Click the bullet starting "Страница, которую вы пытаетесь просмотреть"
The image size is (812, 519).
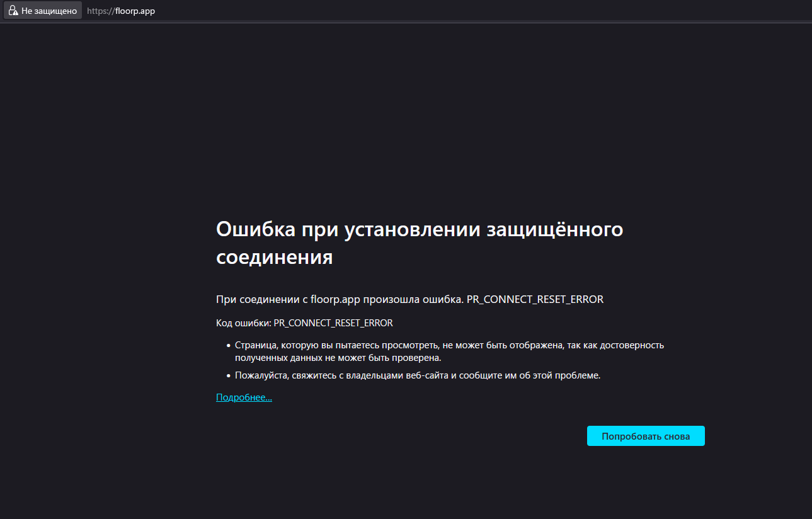(x=449, y=351)
